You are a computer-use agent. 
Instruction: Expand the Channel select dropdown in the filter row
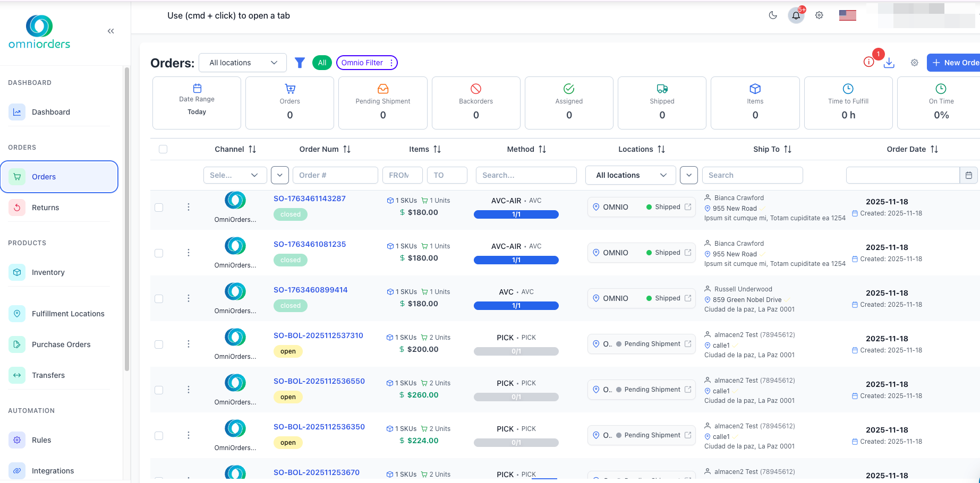coord(235,175)
